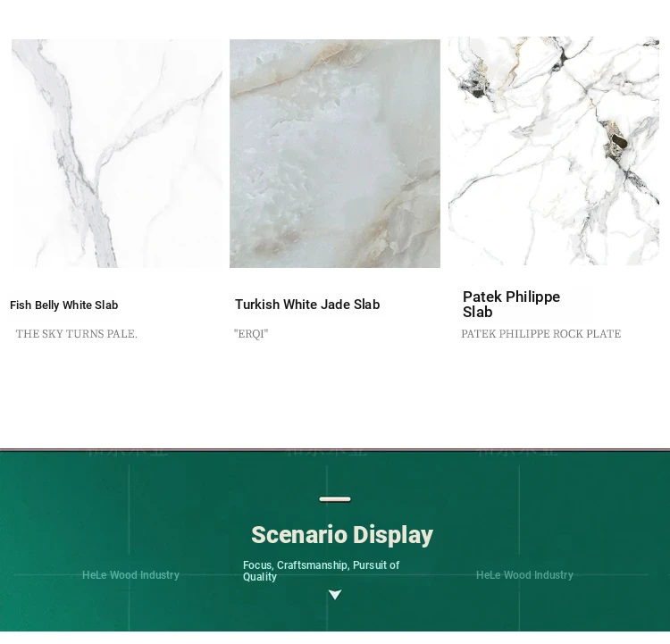
Task: Click the "ERQI" caption text
Action: [251, 334]
